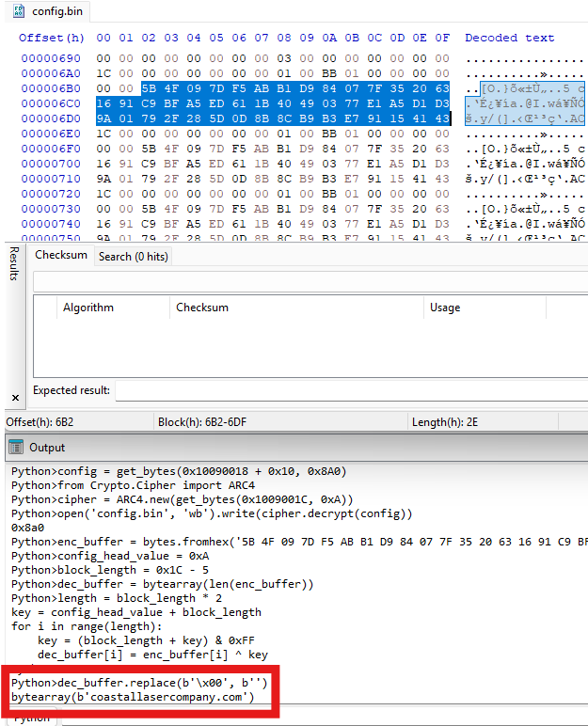
Task: Click byte 5B at offset 6B2
Action: coord(149,88)
